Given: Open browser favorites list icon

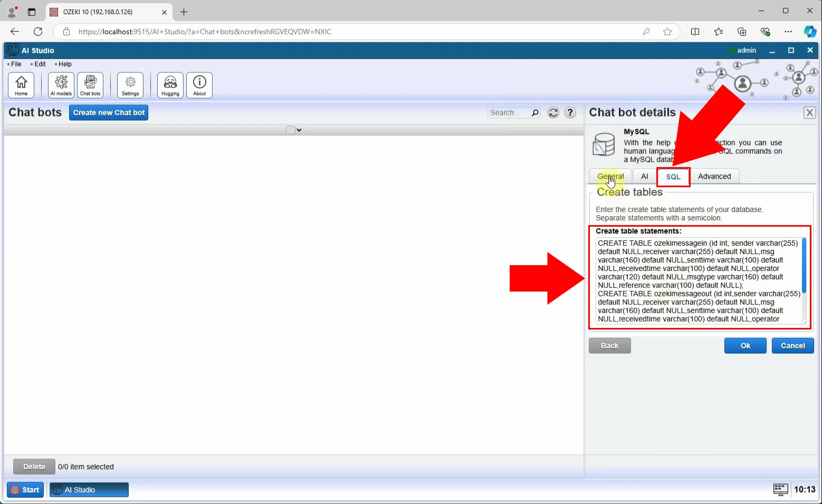Looking at the screenshot, I should coord(719,32).
